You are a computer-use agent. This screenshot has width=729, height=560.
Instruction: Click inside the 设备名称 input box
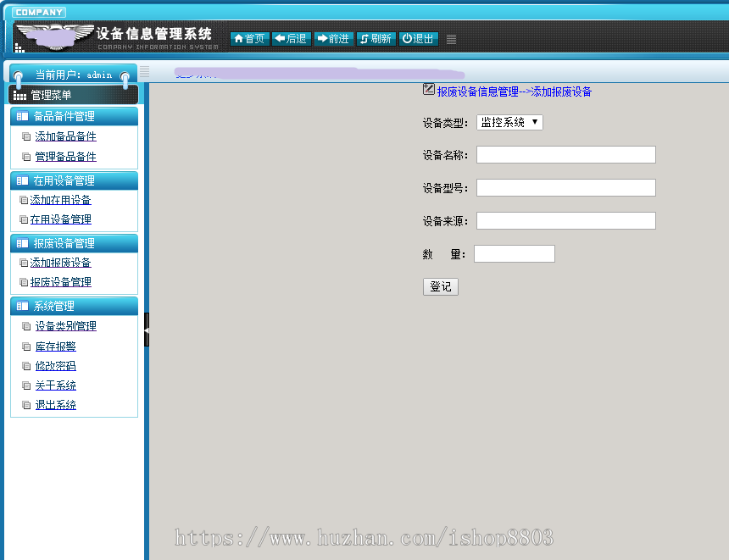coord(565,154)
